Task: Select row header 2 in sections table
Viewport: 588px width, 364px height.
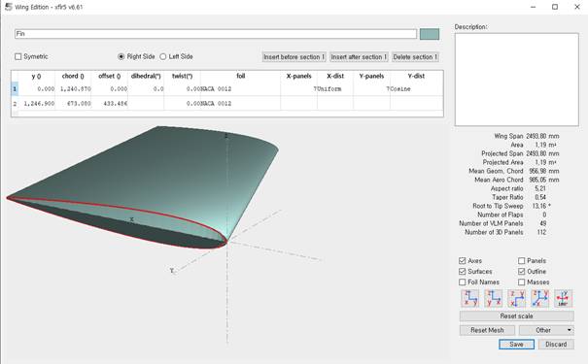Action: tap(15, 103)
